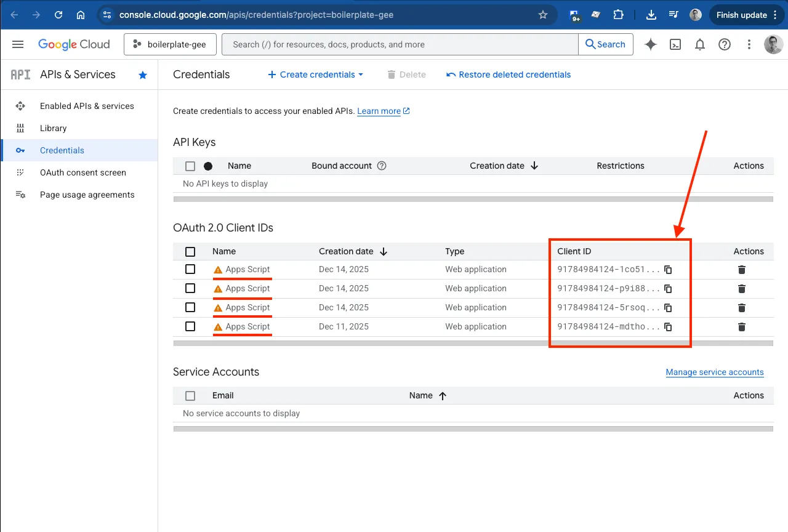
Task: Open Cloud Shell terminal
Action: tap(675, 44)
